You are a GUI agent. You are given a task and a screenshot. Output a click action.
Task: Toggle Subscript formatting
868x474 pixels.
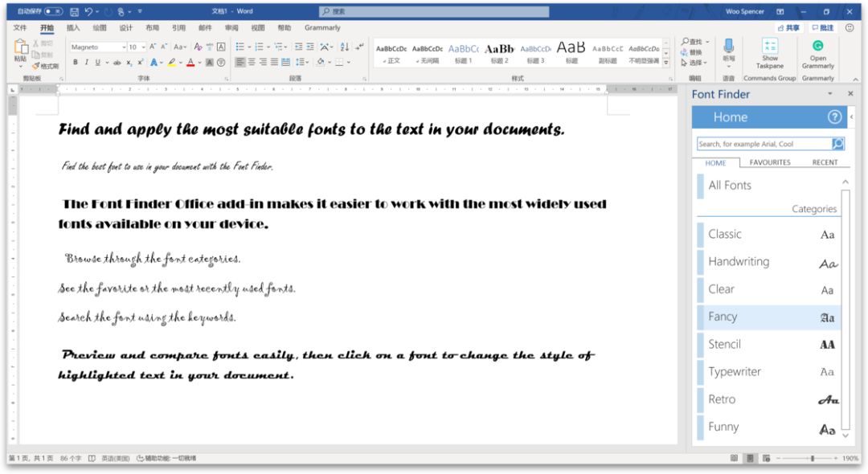(129, 63)
